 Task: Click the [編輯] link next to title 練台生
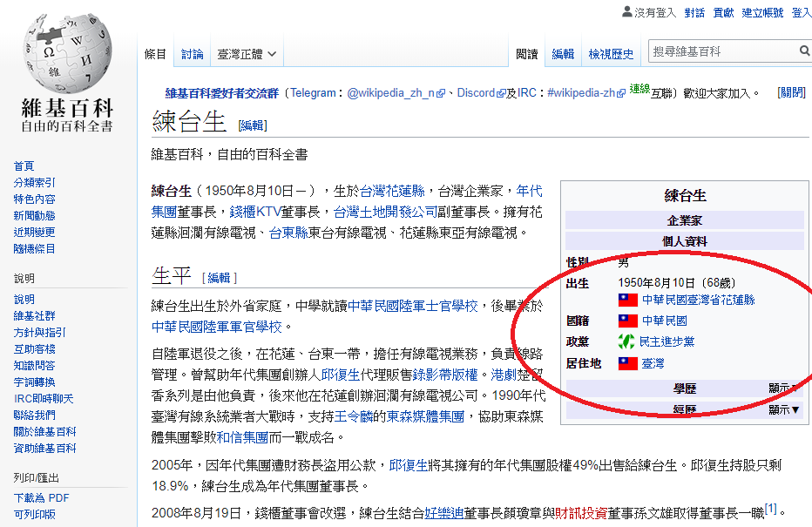pyautogui.click(x=252, y=125)
